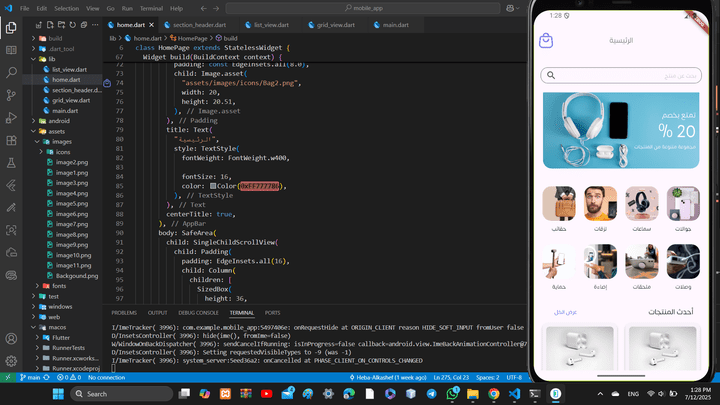Tap the shopping bag icon in app
This screenshot has height=405, width=720.
(x=546, y=41)
